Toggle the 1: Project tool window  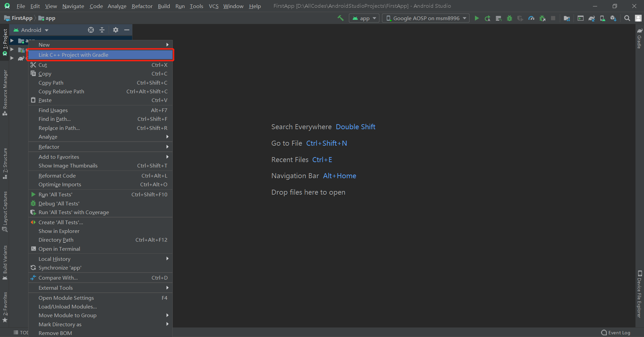pos(5,42)
